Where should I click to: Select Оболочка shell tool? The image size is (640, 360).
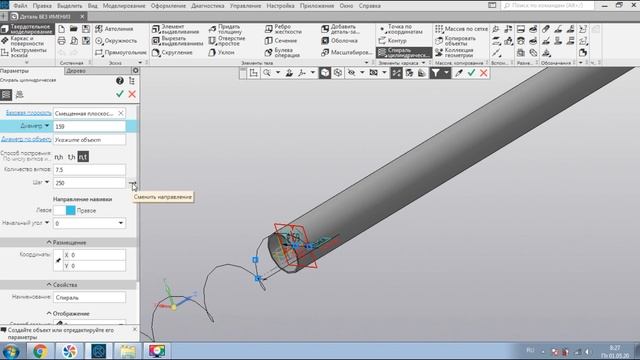[339, 41]
